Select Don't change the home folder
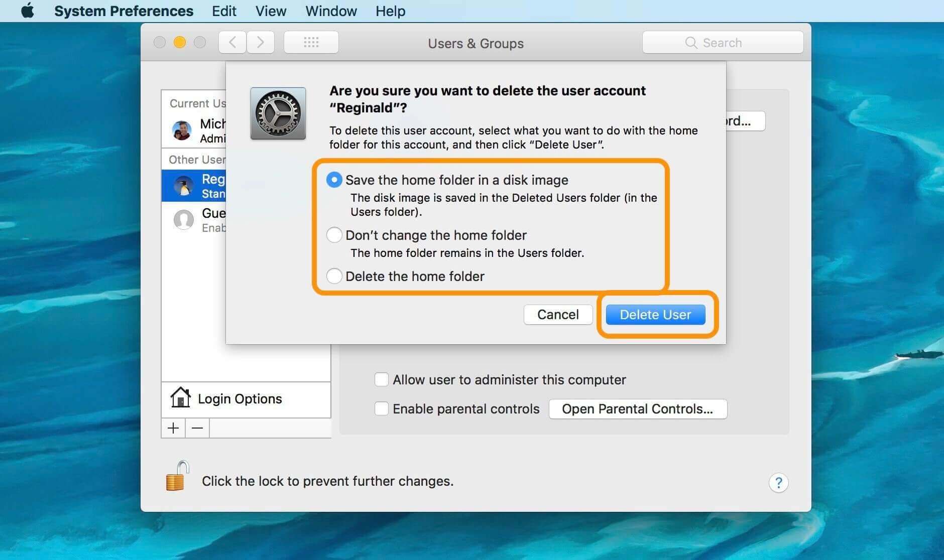 [x=334, y=235]
